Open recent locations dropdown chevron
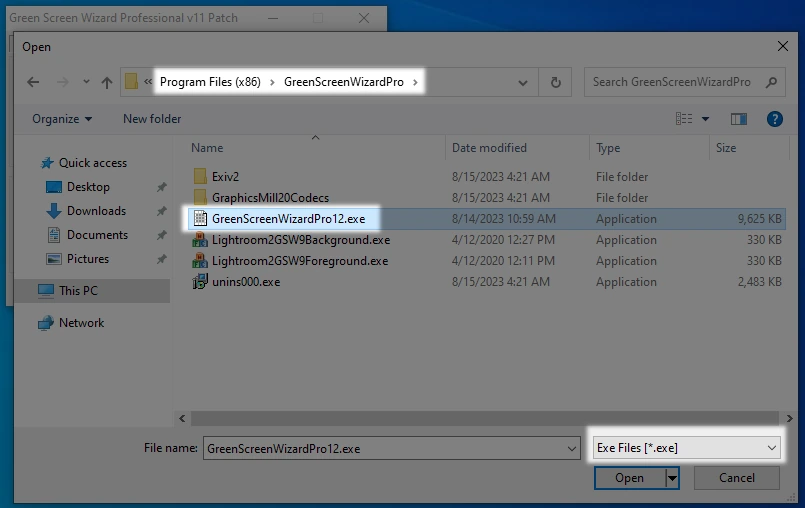805x508 pixels. (86, 82)
